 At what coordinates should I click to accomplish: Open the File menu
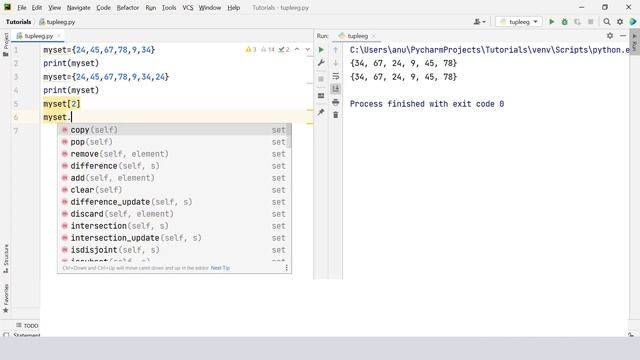pos(22,7)
